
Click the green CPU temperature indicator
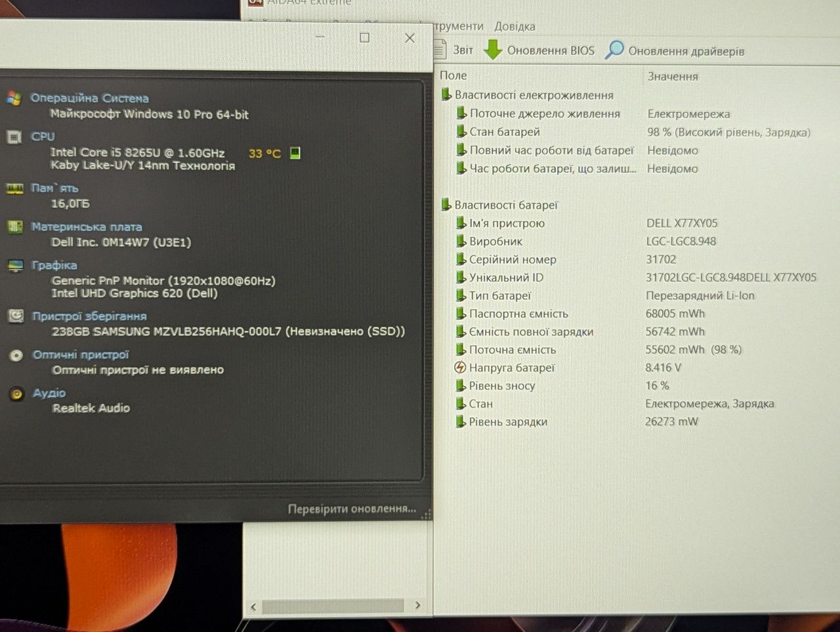295,153
